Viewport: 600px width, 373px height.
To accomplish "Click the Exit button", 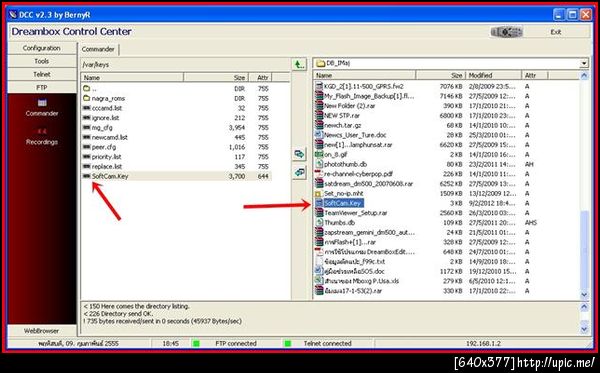I will click(556, 32).
